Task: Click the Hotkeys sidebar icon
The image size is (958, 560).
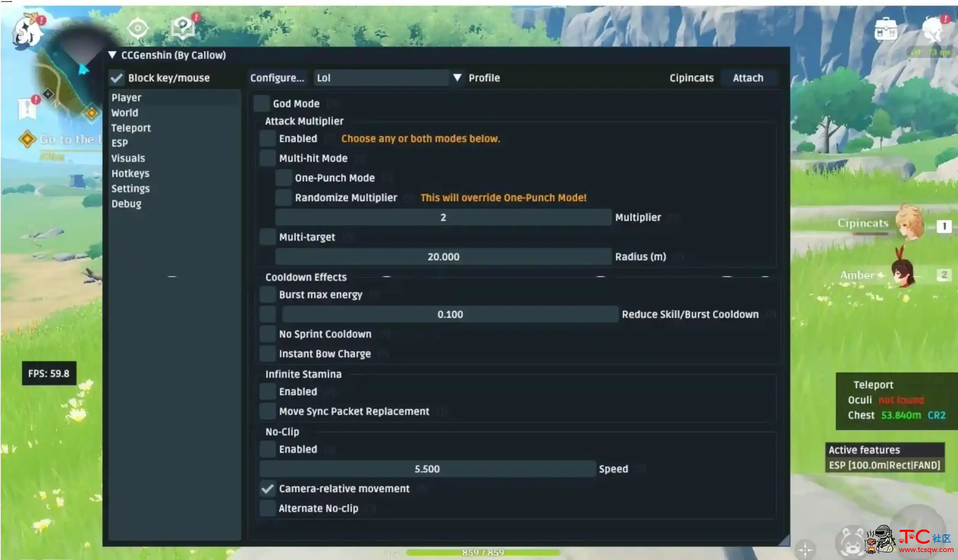Action: [x=130, y=173]
